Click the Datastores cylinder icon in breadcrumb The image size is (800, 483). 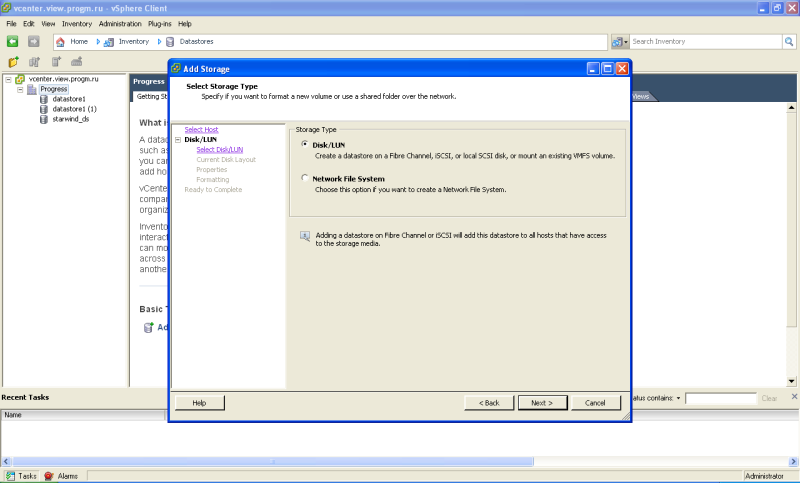click(170, 42)
